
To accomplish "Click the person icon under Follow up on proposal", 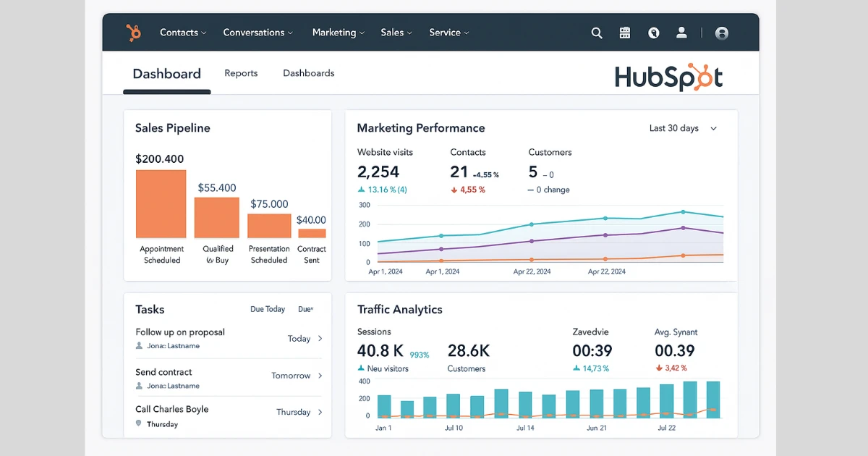I will tap(139, 346).
